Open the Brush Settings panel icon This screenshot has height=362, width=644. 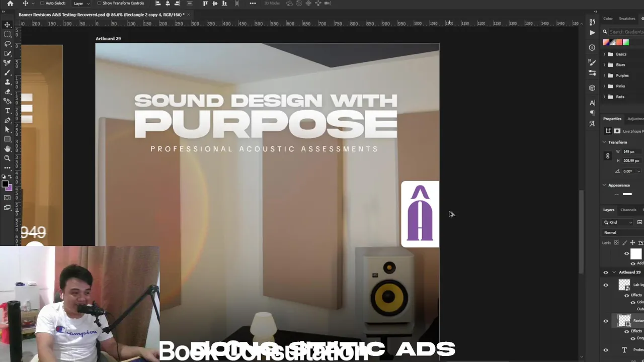(x=592, y=73)
